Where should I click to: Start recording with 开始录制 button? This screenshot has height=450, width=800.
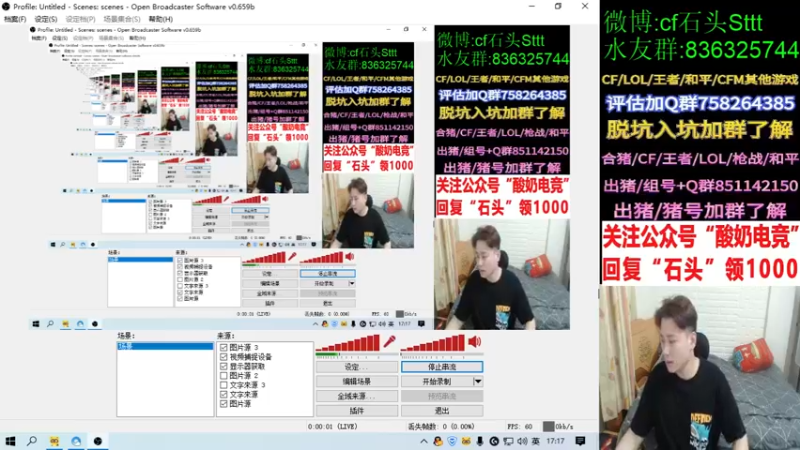coord(437,381)
